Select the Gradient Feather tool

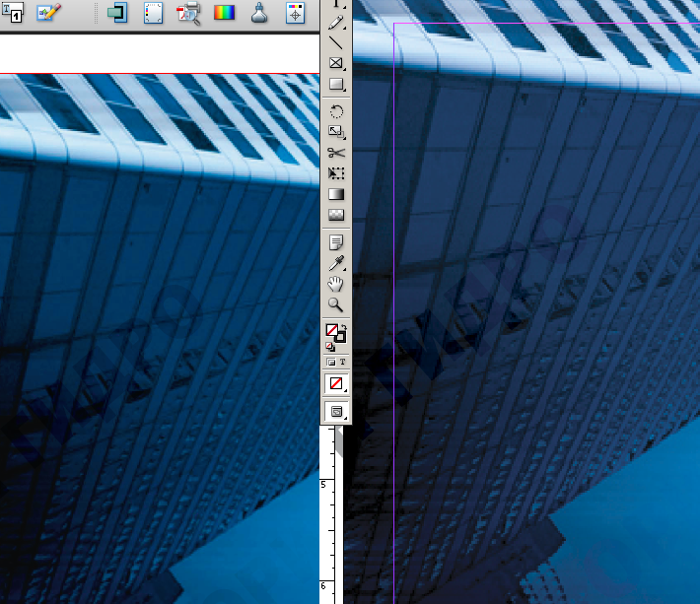point(336,215)
